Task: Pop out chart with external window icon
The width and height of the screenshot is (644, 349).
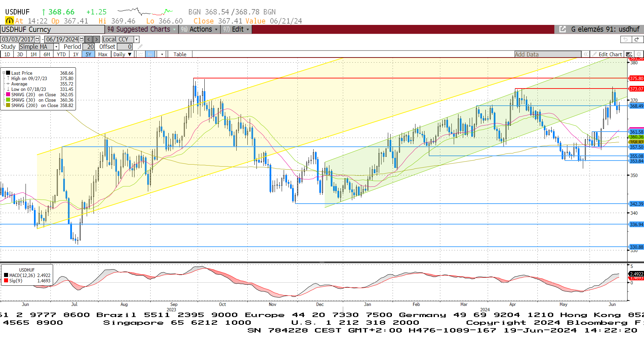Action: click(x=562, y=29)
